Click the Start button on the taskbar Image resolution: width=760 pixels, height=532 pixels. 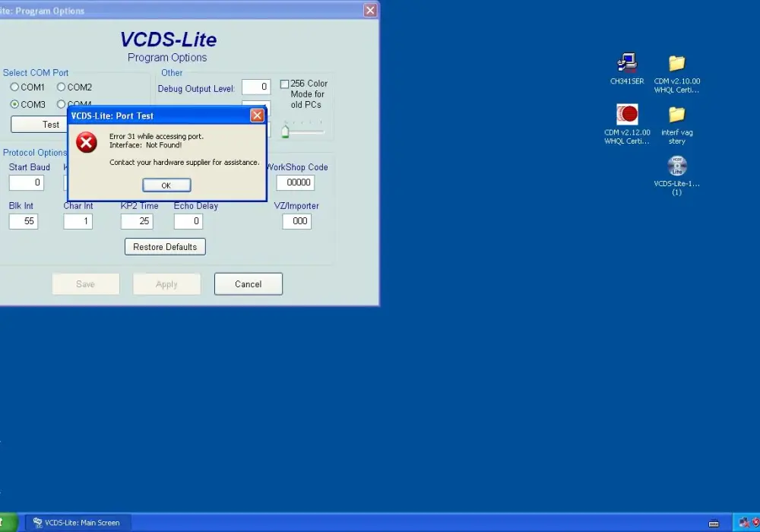8,523
